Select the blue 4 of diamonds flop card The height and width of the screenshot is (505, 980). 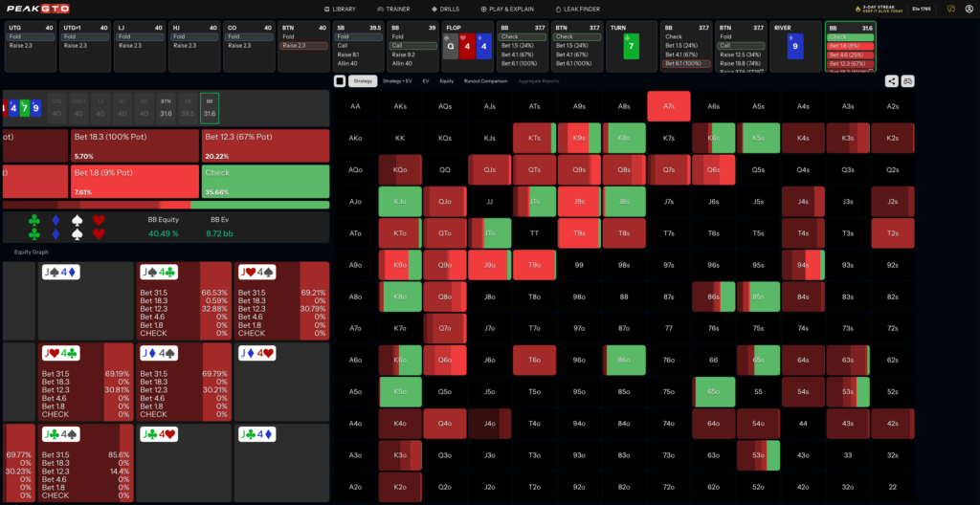[483, 46]
